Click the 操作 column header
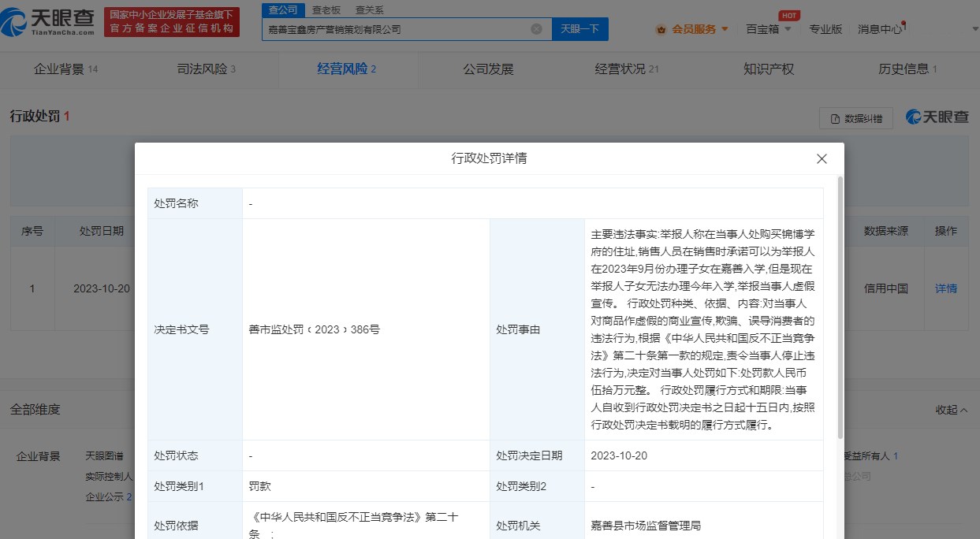This screenshot has width=980, height=539. (x=945, y=231)
